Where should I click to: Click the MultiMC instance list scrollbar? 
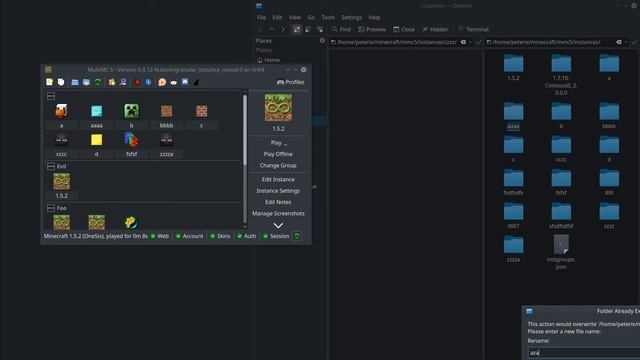tap(245, 130)
